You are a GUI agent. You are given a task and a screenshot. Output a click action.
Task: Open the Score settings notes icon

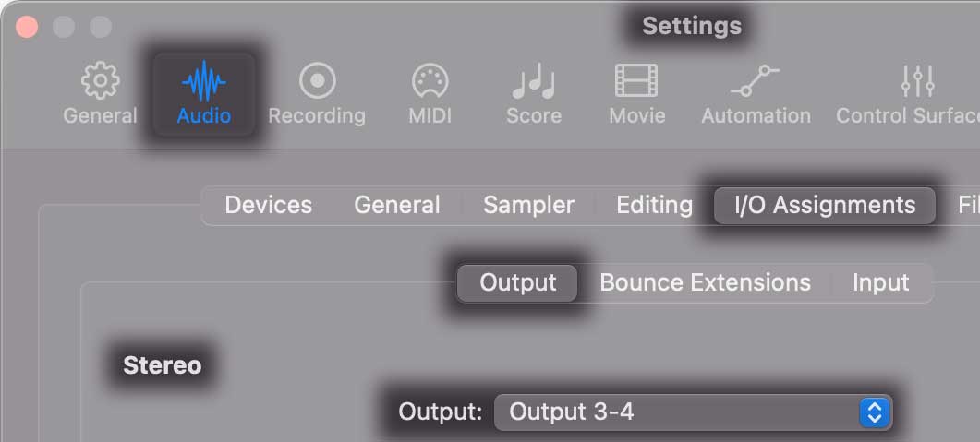pos(534,83)
